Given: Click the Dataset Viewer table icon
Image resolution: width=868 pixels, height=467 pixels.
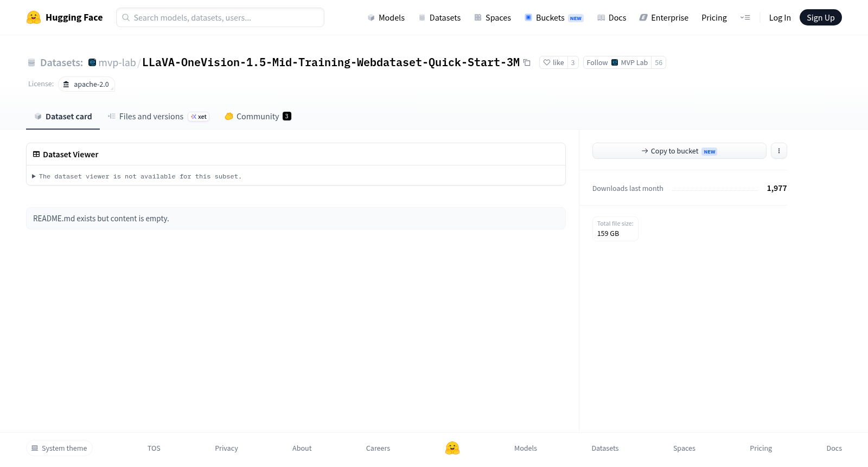Looking at the screenshot, I should 36,154.
